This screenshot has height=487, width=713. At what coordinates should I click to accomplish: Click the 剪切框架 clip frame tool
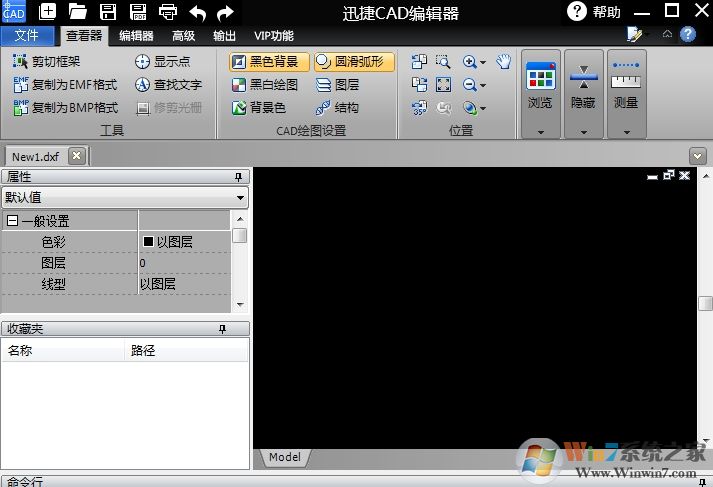click(47, 62)
